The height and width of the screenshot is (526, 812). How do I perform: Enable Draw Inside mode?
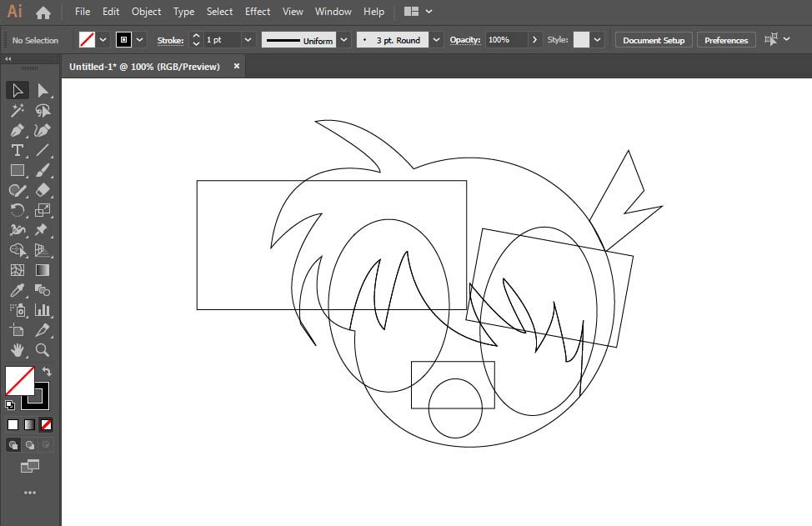point(46,444)
